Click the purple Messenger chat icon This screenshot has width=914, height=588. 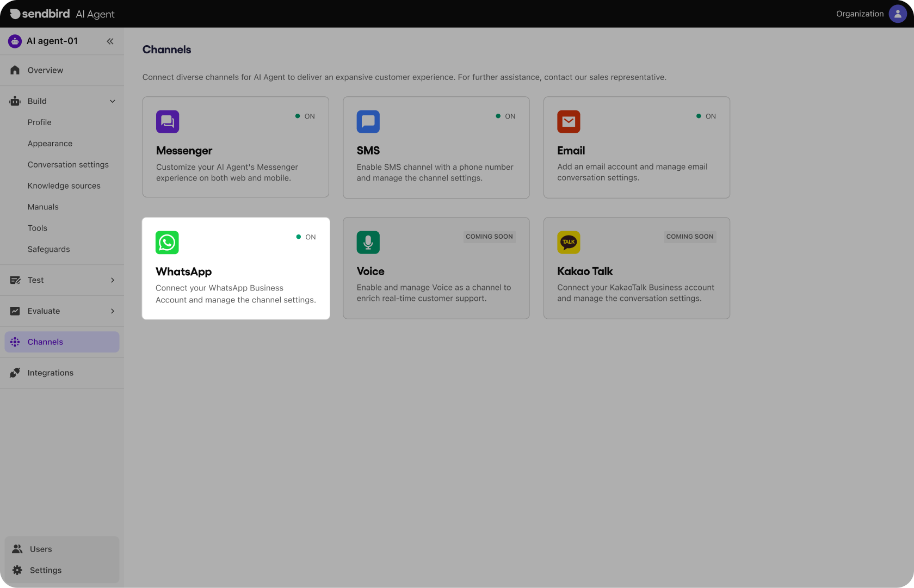168,122
